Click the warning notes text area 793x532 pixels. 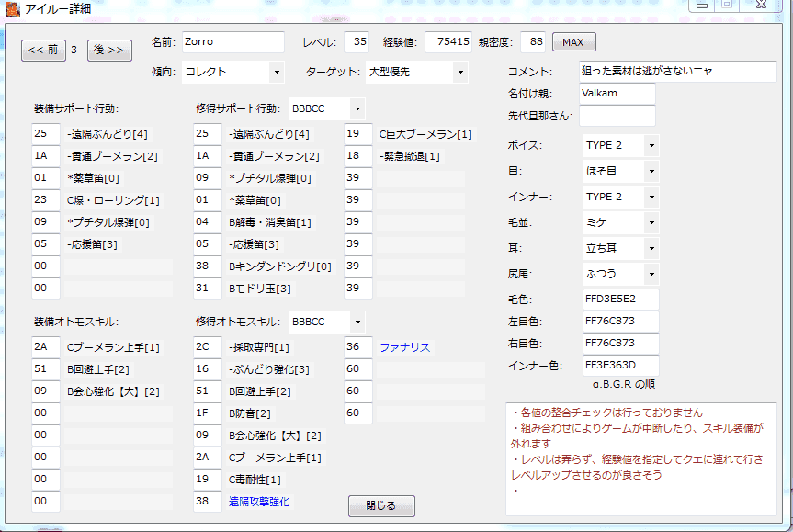pyautogui.click(x=641, y=459)
